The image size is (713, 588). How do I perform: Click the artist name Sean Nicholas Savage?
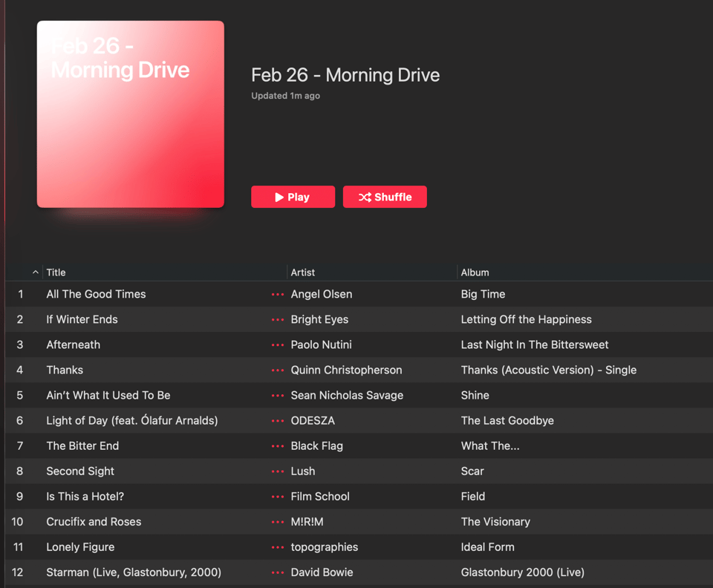347,396
